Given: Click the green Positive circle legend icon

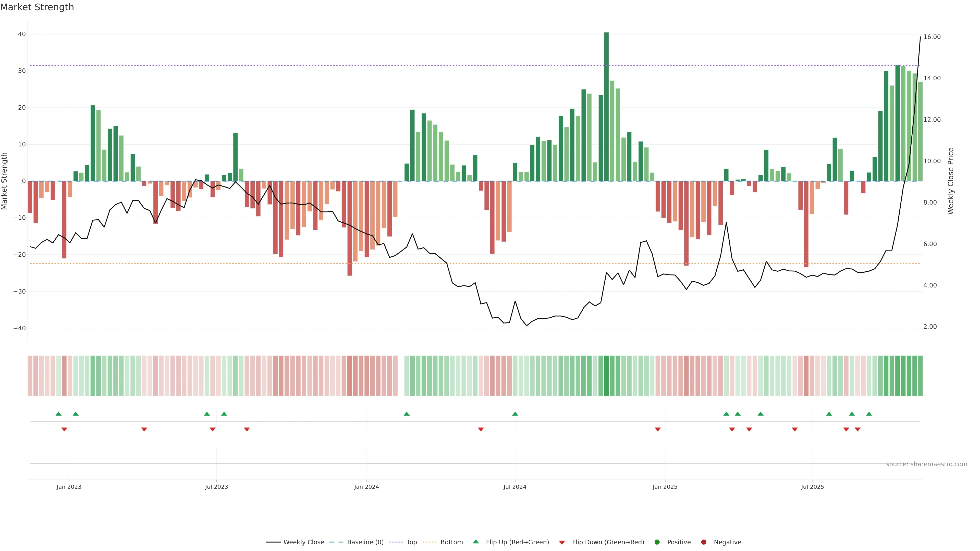Looking at the screenshot, I should 657,542.
